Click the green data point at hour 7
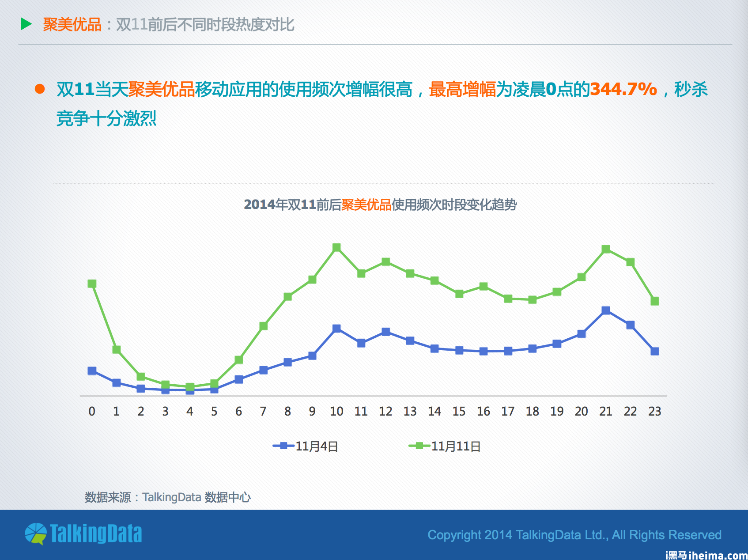This screenshot has height=560, width=748. click(x=263, y=326)
